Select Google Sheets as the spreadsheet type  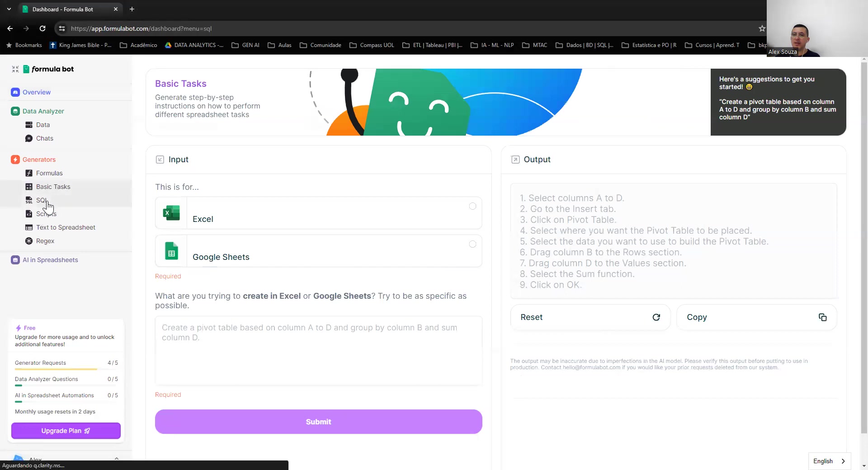[318, 251]
